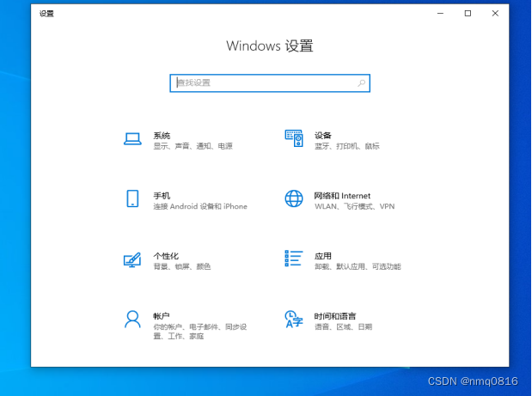Maximize the 设置 window
532x396 pixels.
[468, 13]
